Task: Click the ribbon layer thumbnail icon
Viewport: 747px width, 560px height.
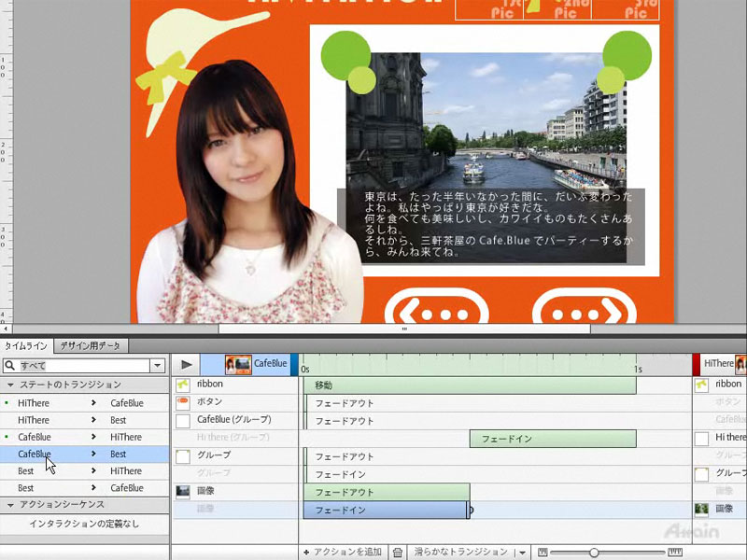Action: pos(183,385)
